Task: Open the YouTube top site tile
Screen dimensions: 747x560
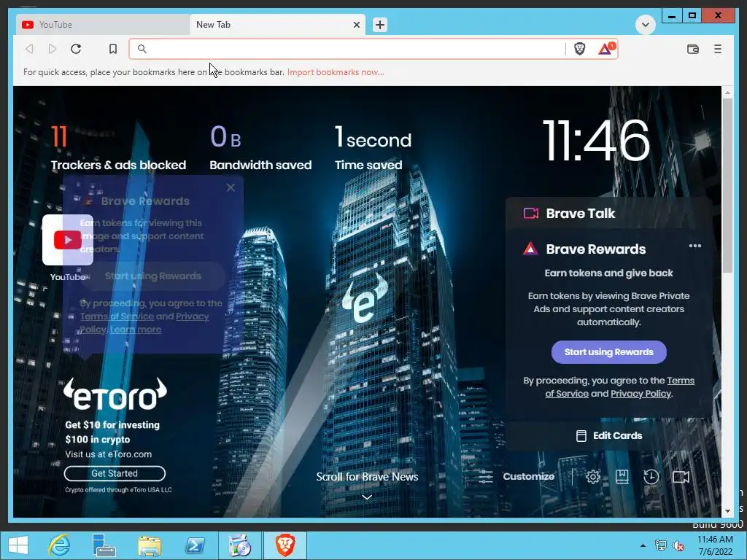Action: [68, 240]
